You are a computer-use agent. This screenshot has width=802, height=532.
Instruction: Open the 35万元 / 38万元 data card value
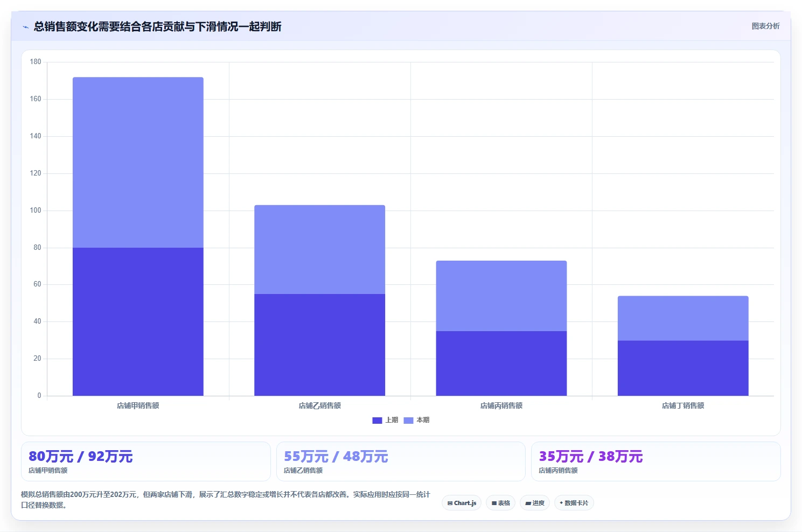click(591, 457)
